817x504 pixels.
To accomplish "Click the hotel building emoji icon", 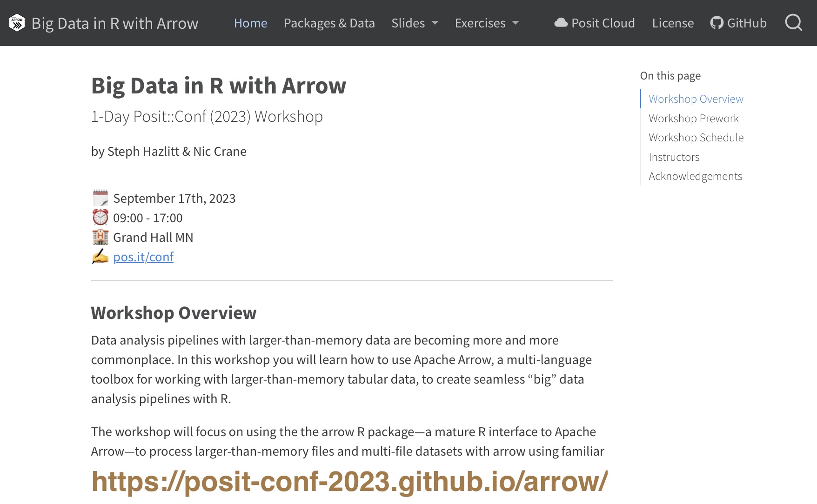I will 100,237.
